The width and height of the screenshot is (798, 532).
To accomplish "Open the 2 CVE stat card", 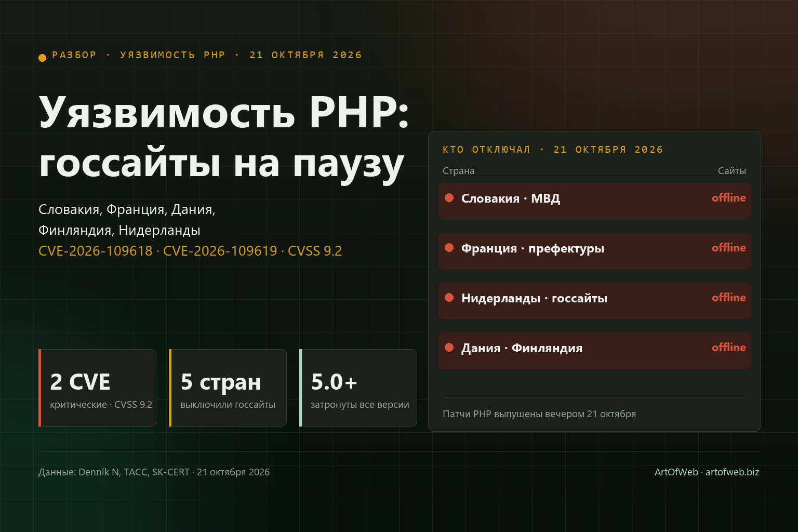I will tap(98, 388).
